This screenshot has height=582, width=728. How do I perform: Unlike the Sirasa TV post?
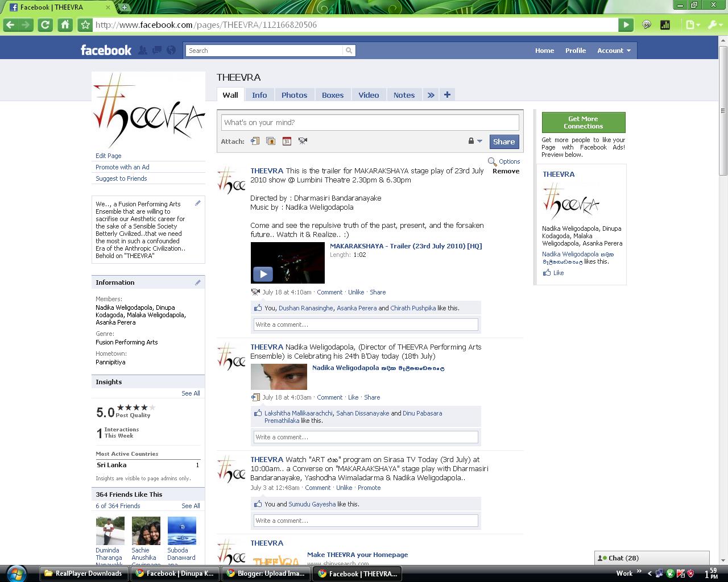pyautogui.click(x=344, y=488)
